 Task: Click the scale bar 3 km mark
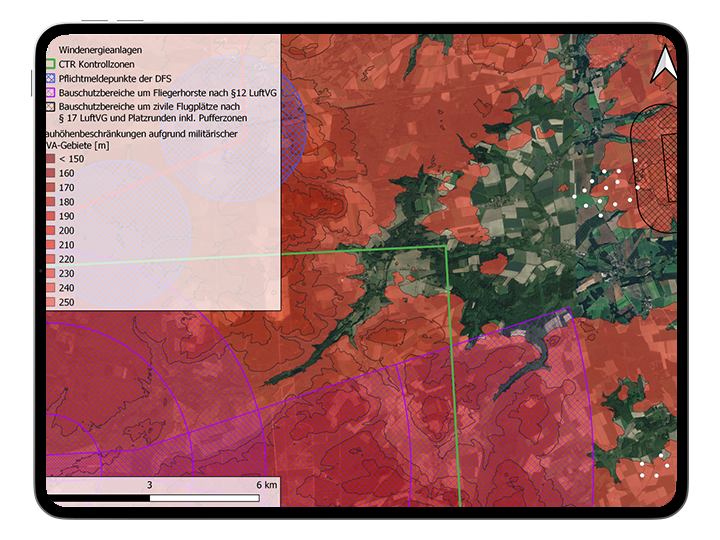(150, 484)
